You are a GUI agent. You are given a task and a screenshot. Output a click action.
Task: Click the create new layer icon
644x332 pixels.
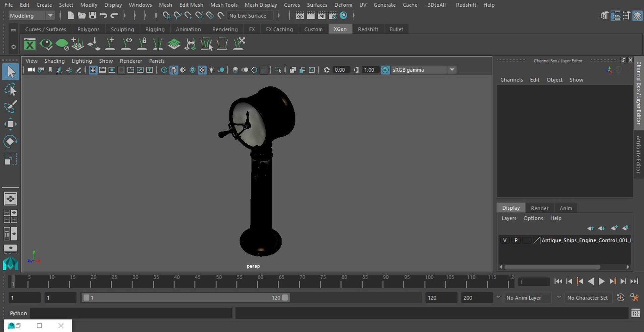point(614,228)
